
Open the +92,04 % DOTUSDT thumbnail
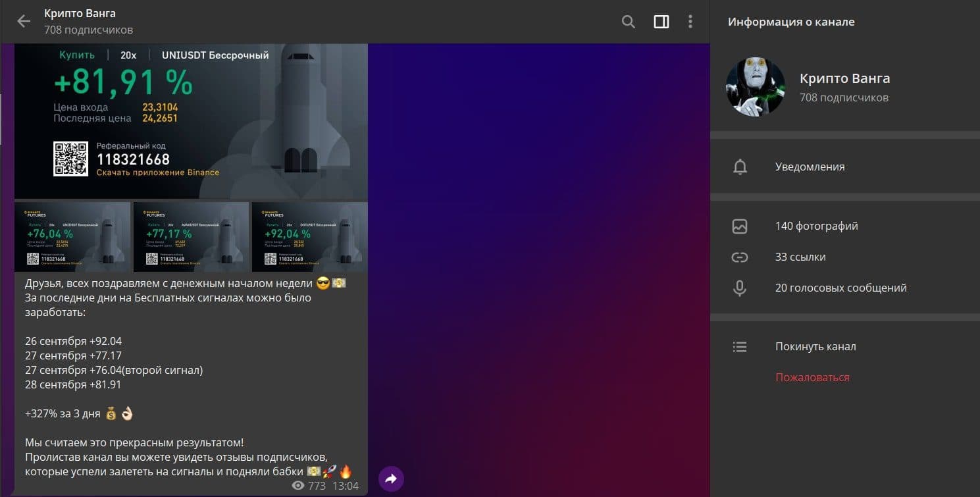click(310, 237)
